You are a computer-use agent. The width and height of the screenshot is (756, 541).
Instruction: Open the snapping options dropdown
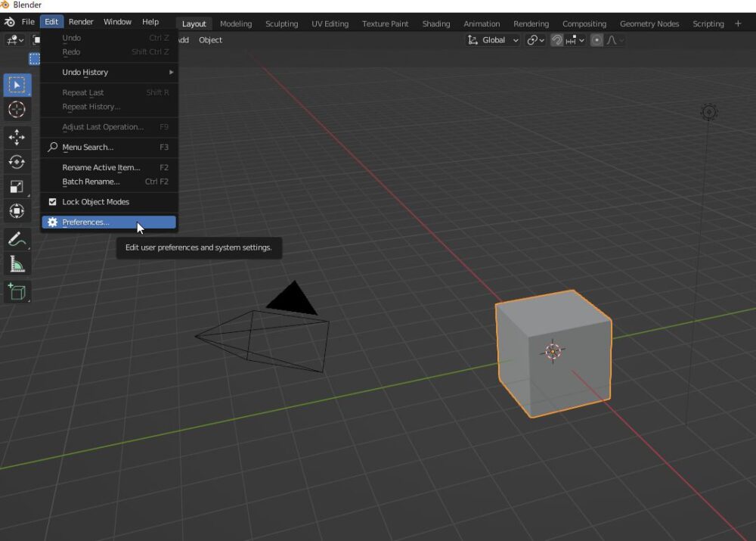pos(575,40)
